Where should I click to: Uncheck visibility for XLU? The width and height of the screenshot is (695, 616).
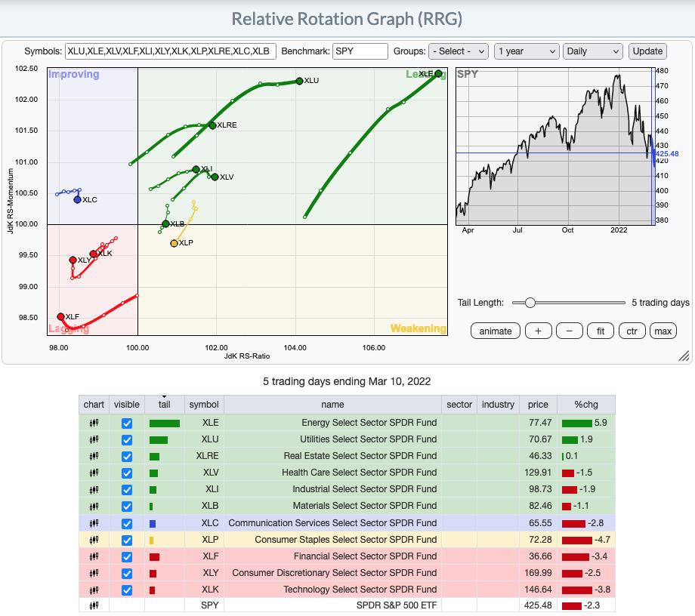(x=127, y=440)
